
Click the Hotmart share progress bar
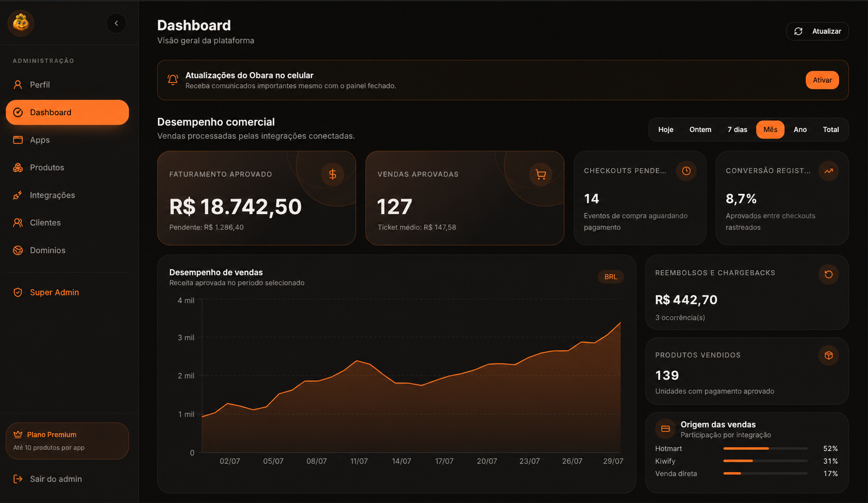click(x=765, y=449)
